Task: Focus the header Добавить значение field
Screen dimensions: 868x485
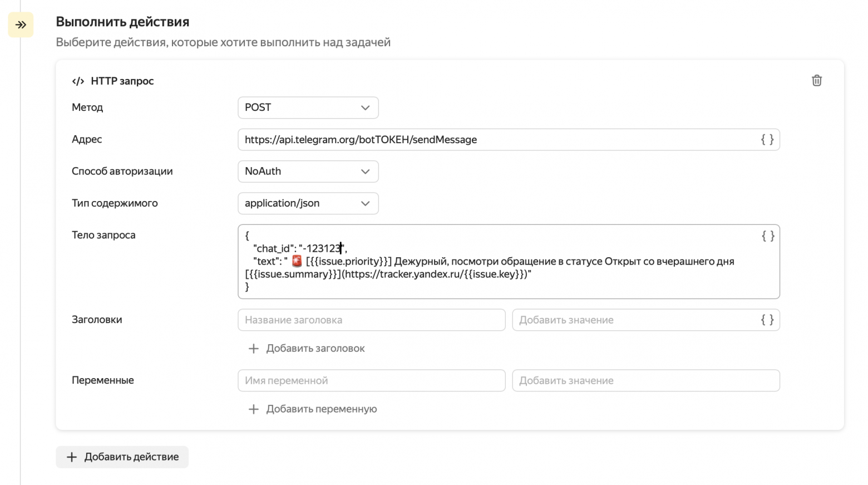Action: (x=634, y=320)
